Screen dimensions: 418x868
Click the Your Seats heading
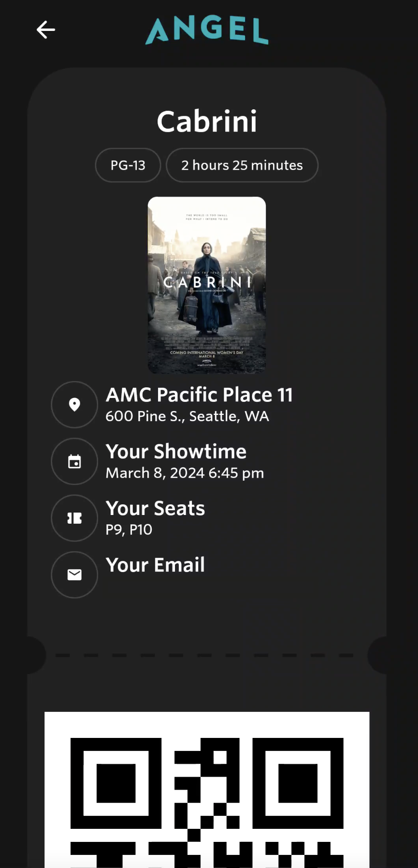155,508
